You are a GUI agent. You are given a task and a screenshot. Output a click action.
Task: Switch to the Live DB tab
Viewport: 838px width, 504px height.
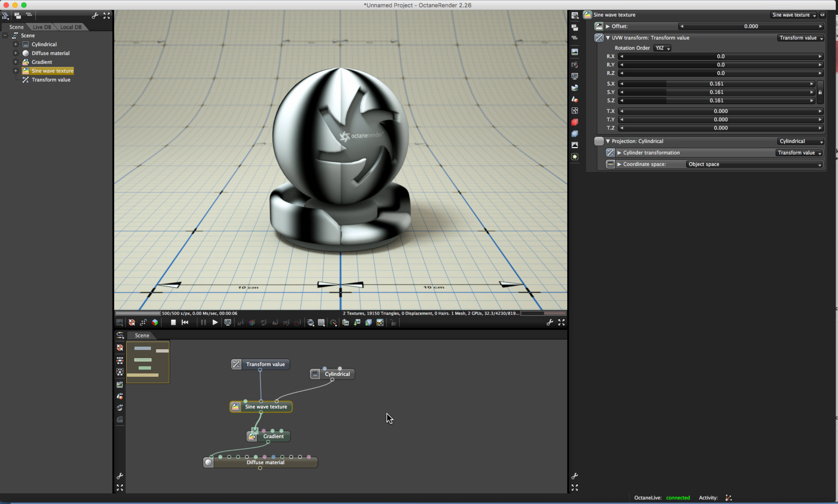41,27
